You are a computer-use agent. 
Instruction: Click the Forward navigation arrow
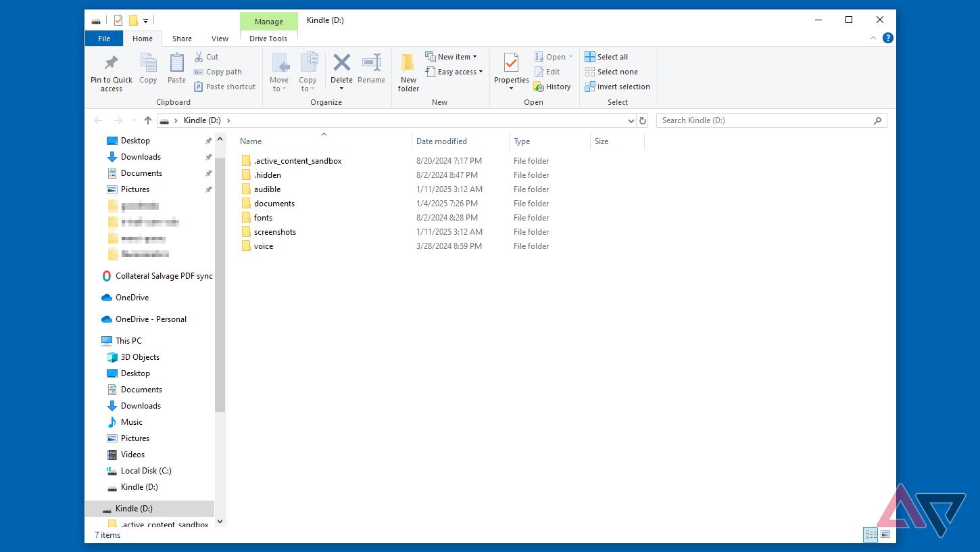118,120
